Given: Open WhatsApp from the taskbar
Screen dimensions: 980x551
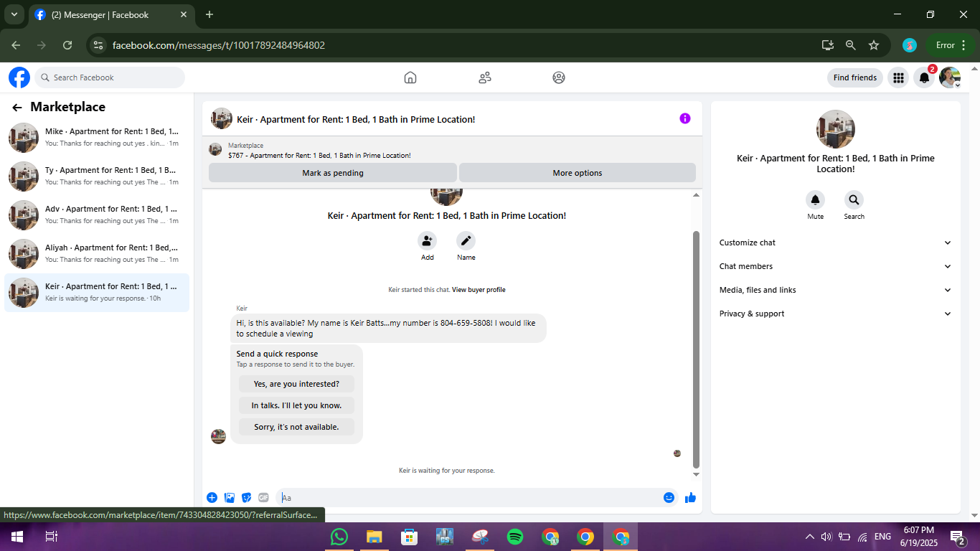Looking at the screenshot, I should point(339,537).
